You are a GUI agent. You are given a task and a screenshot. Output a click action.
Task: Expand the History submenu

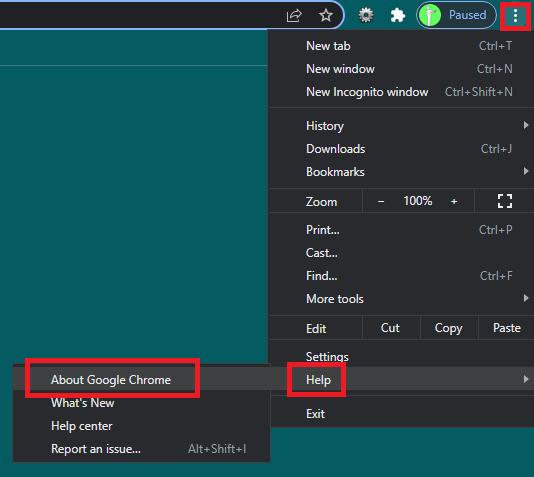coord(401,126)
